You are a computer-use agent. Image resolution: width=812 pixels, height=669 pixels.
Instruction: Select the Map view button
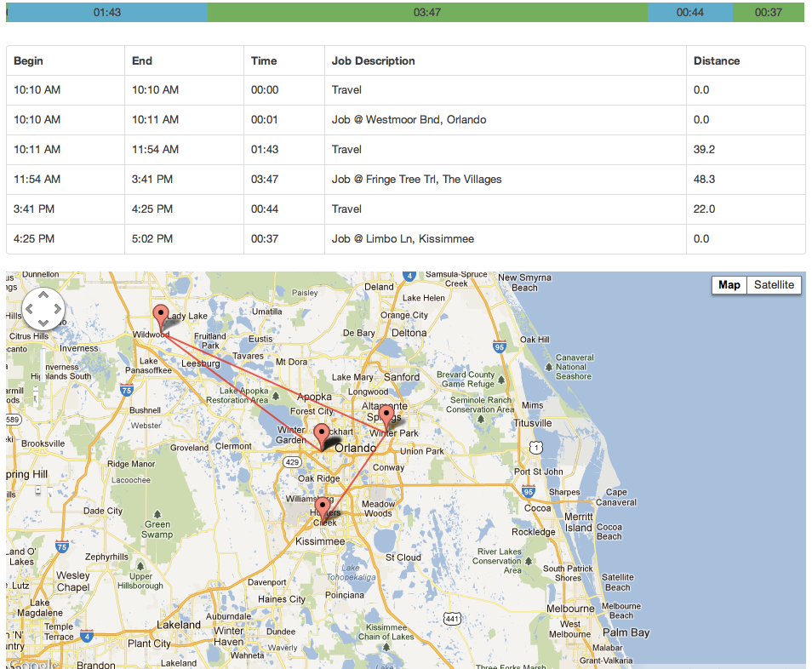click(x=729, y=285)
